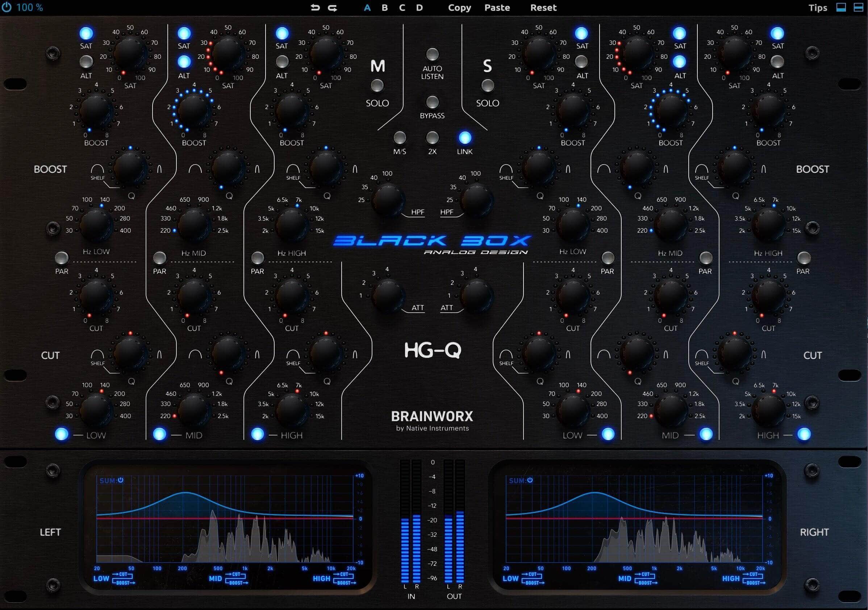Image resolution: width=868 pixels, height=610 pixels.
Task: Select preset slot D
Action: 419,8
